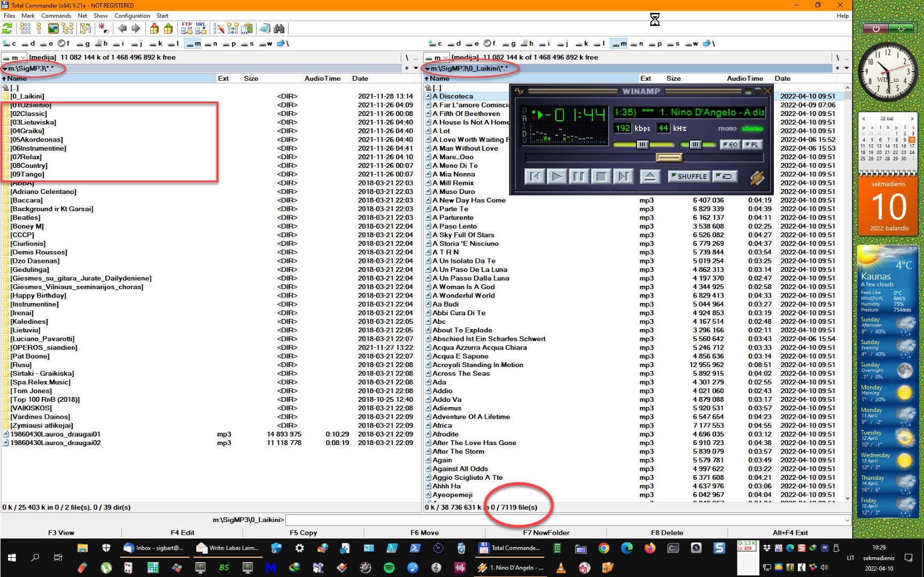Click the F8 Delete button
Image resolution: width=924 pixels, height=577 pixels.
click(x=666, y=533)
